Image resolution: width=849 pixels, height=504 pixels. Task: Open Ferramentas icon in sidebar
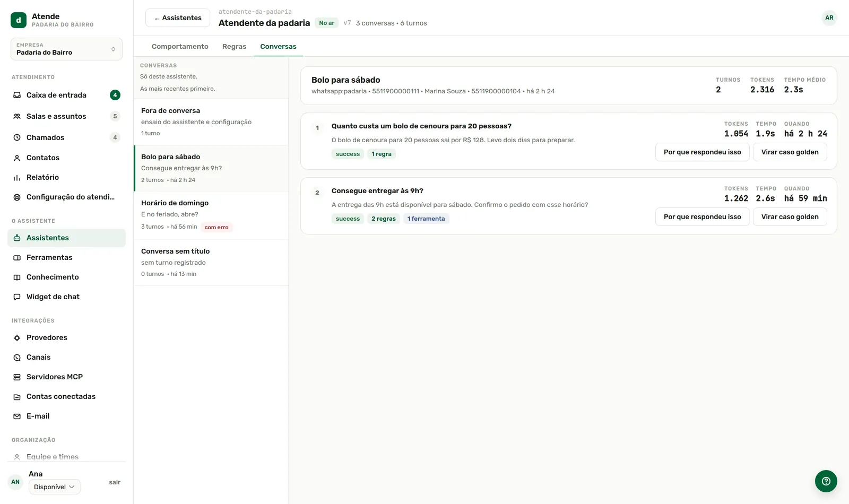[17, 257]
